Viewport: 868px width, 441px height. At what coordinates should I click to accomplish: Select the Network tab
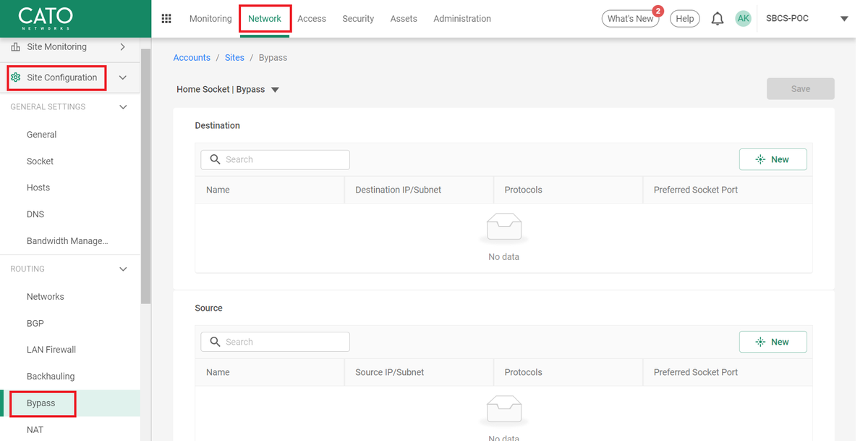coord(265,19)
